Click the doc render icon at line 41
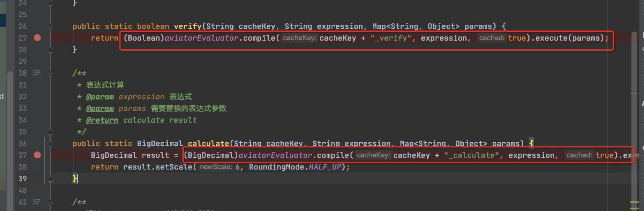644x211 pixels. click(x=37, y=202)
